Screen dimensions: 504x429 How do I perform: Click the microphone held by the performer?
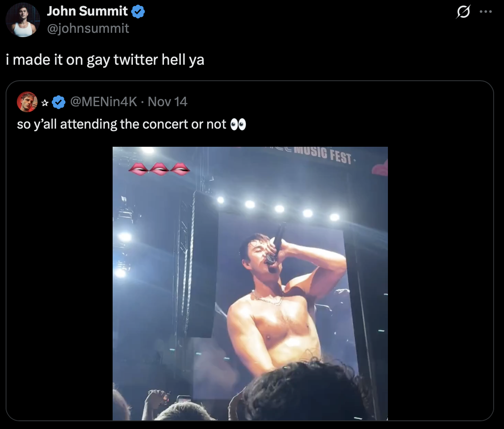276,242
